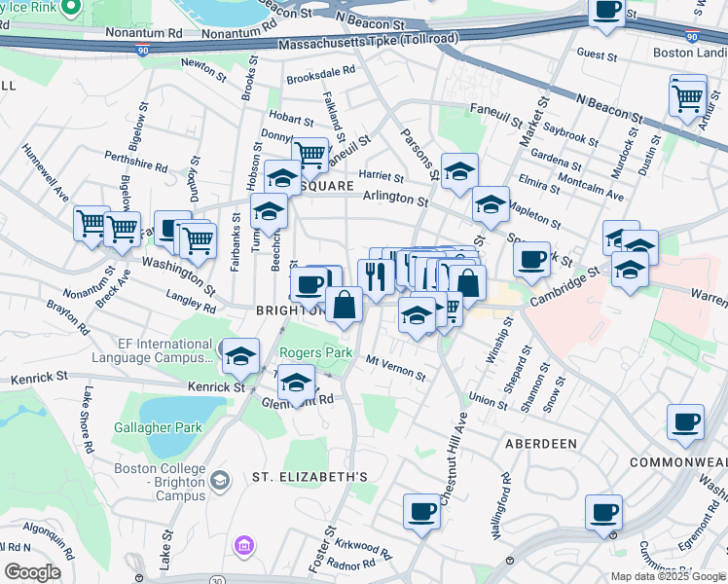Image resolution: width=728 pixels, height=584 pixels.
Task: Click the Perthshire Rd street label
Action: point(136,162)
